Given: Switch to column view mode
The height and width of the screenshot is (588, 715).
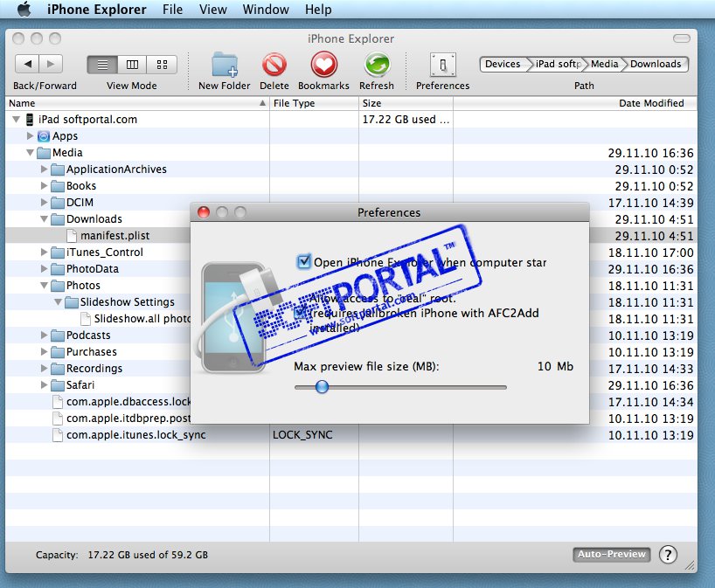Looking at the screenshot, I should [132, 65].
